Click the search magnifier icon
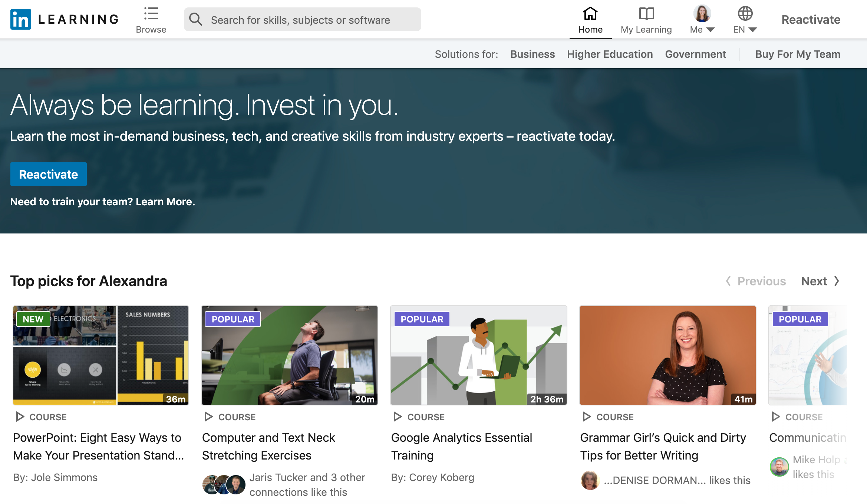 point(196,19)
